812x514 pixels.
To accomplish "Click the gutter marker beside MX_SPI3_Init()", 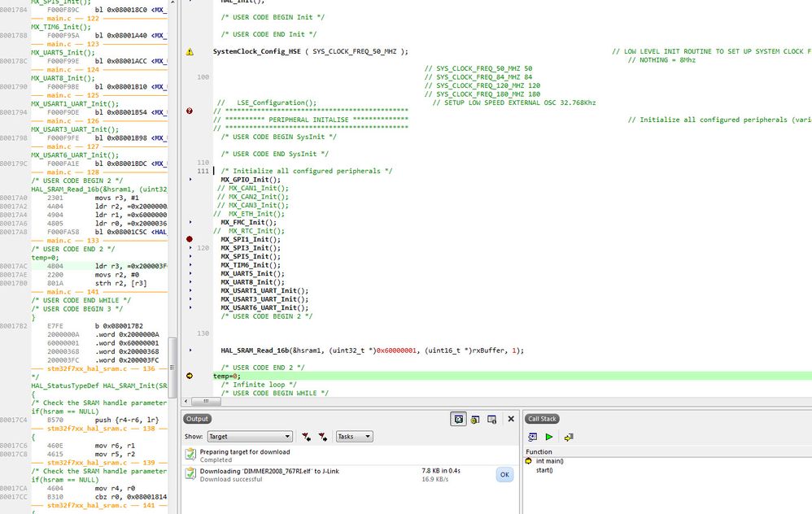I will point(190,248).
